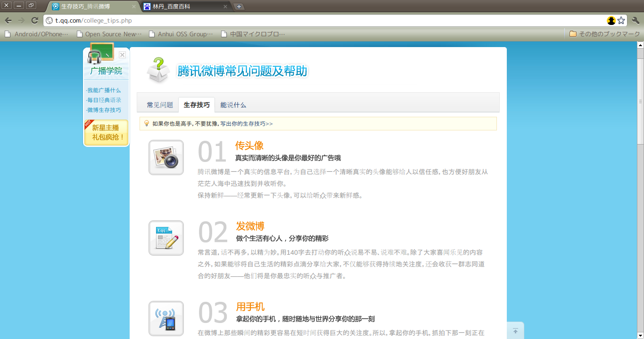
Task: Expand the その他のブックマーク folder
Action: [x=604, y=34]
